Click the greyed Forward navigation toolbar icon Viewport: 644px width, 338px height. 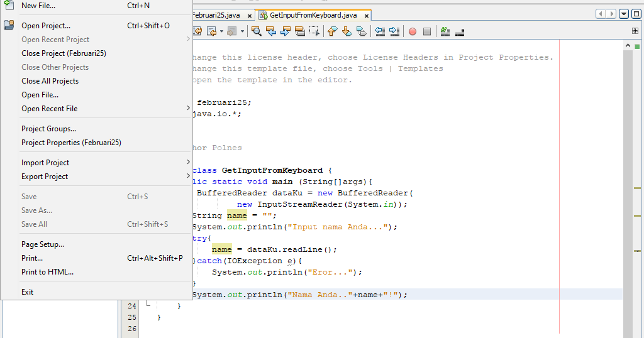231,31
